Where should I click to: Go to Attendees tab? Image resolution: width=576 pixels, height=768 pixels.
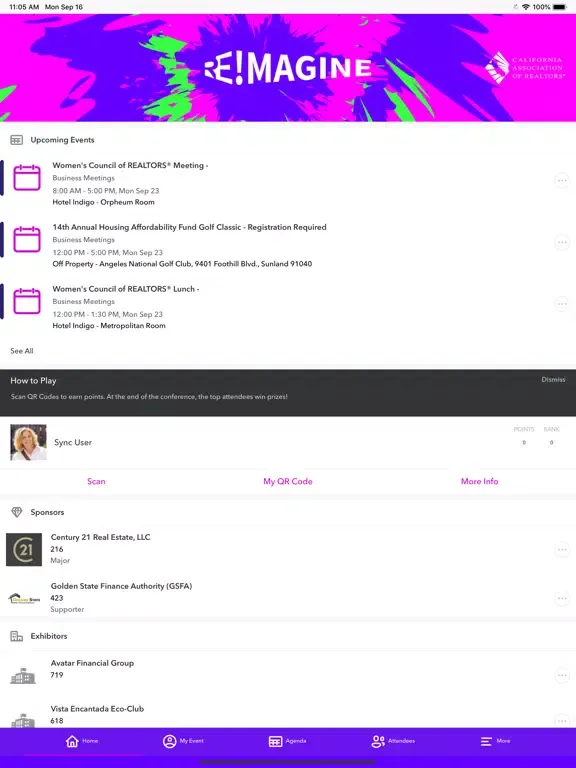click(393, 741)
